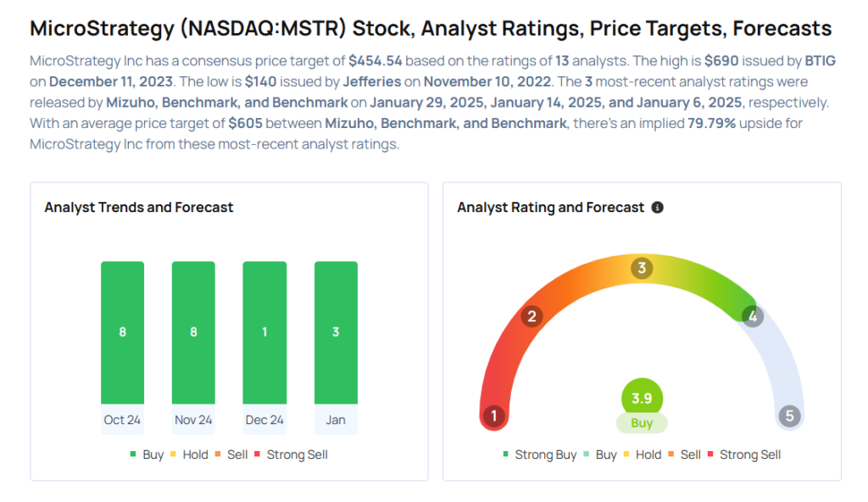This screenshot has height=502, width=868.
Task: Click the gauge marker labeled 3
Action: (x=643, y=269)
